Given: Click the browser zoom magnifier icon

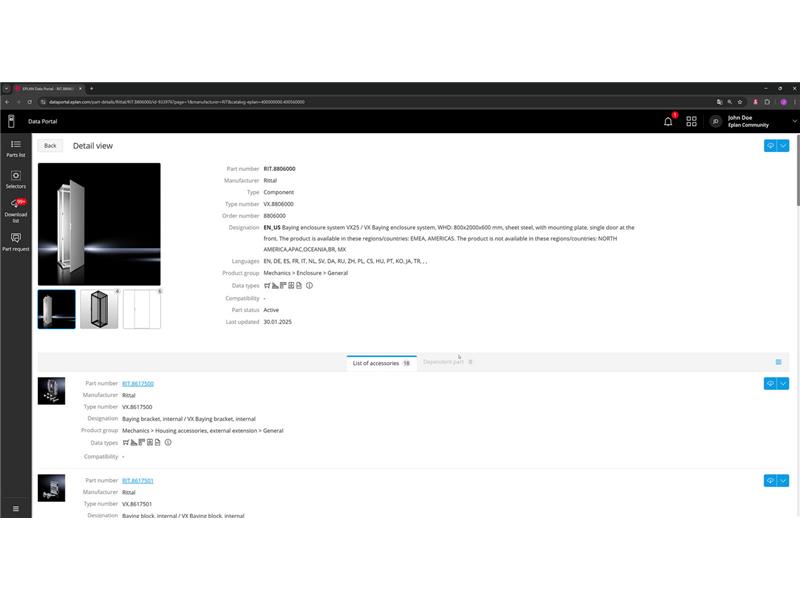Looking at the screenshot, I should (x=730, y=102).
